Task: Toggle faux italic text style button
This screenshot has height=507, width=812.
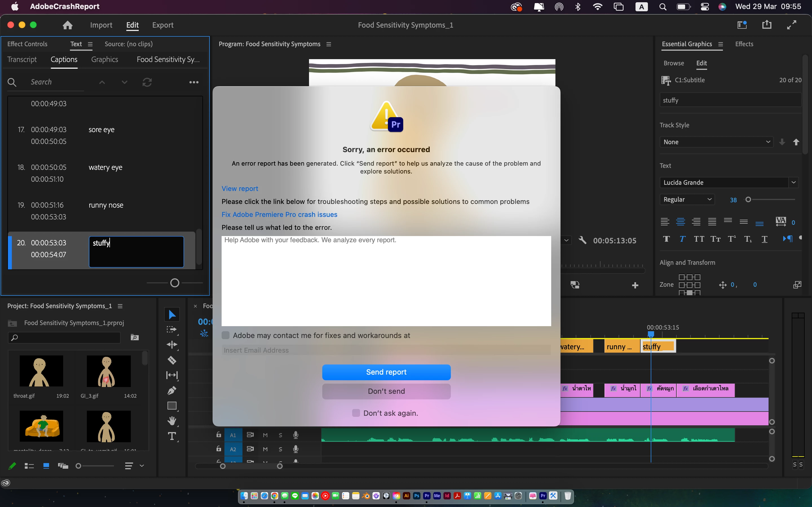Action: pyautogui.click(x=682, y=239)
